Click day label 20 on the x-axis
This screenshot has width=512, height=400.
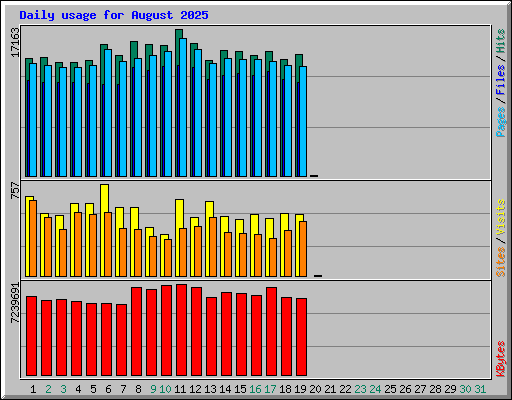(x=315, y=389)
